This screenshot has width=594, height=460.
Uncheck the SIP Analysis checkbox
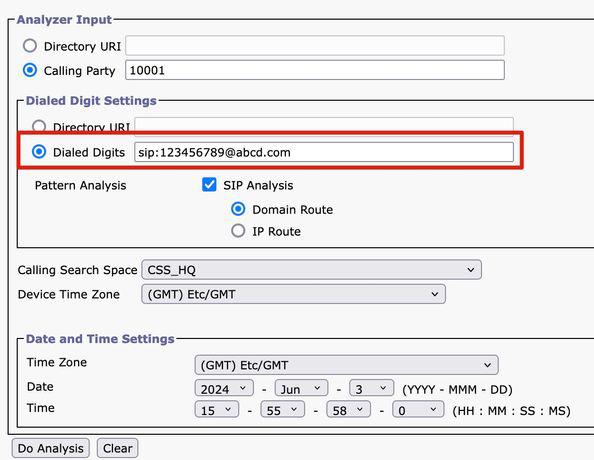coord(209,185)
